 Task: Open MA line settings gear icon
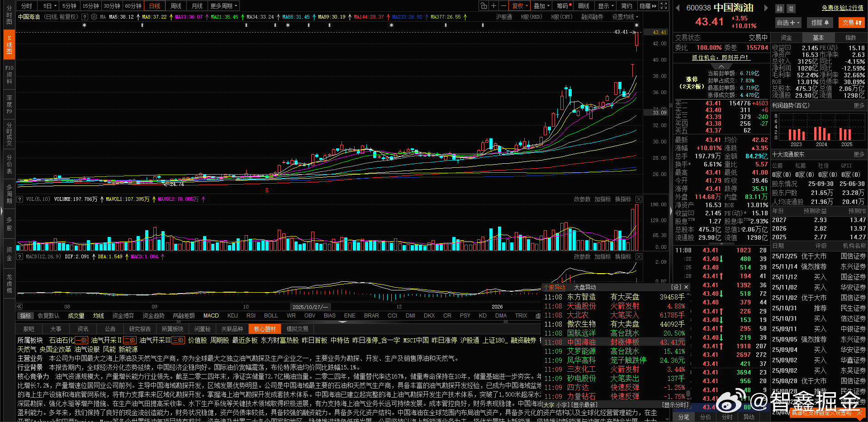(x=94, y=17)
